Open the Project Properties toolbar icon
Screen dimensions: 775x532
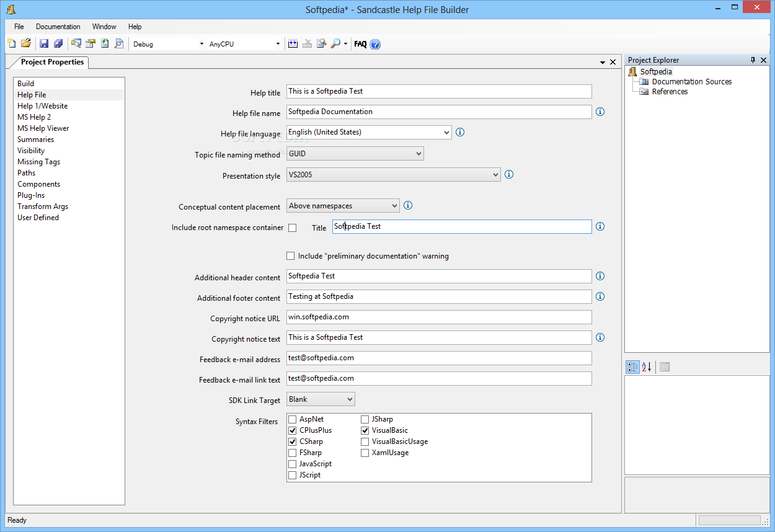pos(91,43)
